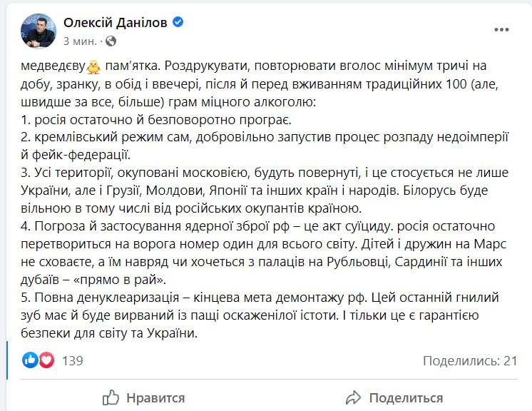The width and height of the screenshot is (532, 411).
Task: Open the three-dots post options menu
Action: (501, 29)
